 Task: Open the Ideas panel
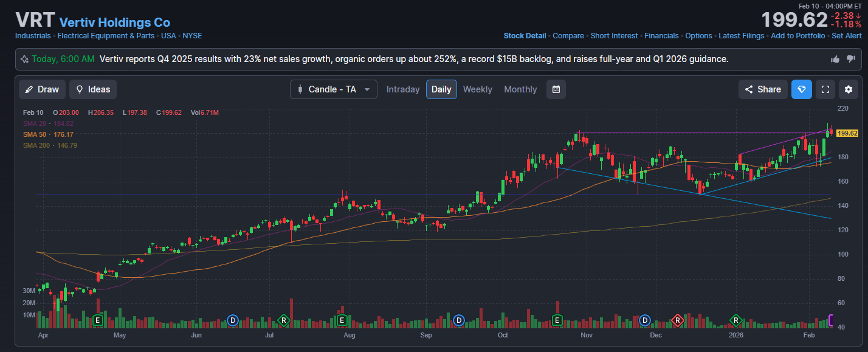pyautogui.click(x=93, y=89)
